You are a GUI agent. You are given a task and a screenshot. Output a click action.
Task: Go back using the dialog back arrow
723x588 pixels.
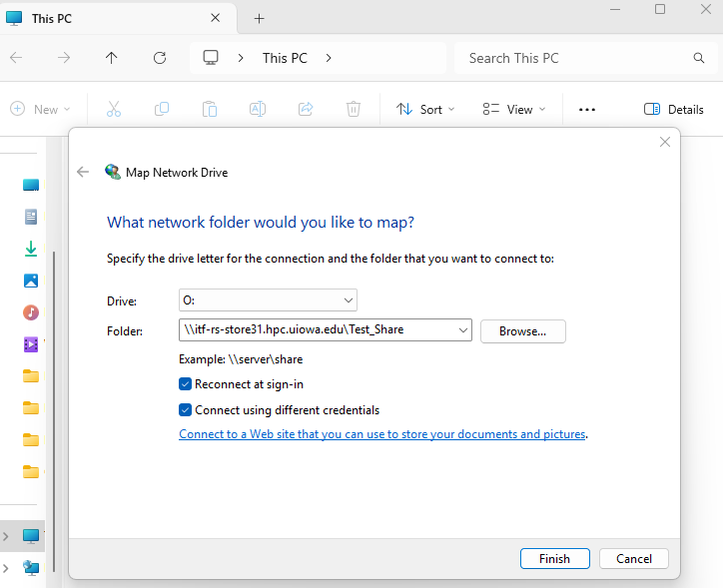(83, 172)
